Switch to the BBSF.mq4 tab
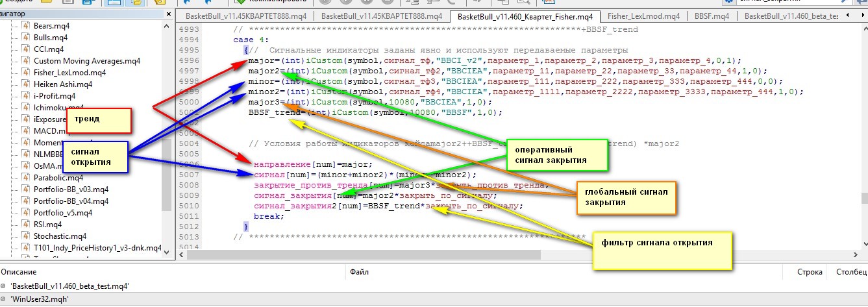The image size is (868, 307). [712, 16]
